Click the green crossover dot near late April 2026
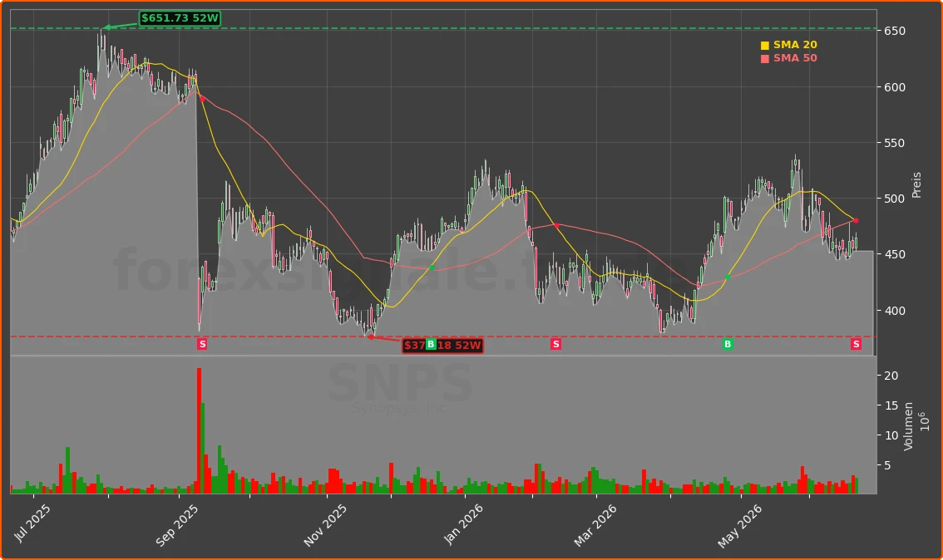This screenshot has height=560, width=943. (728, 277)
